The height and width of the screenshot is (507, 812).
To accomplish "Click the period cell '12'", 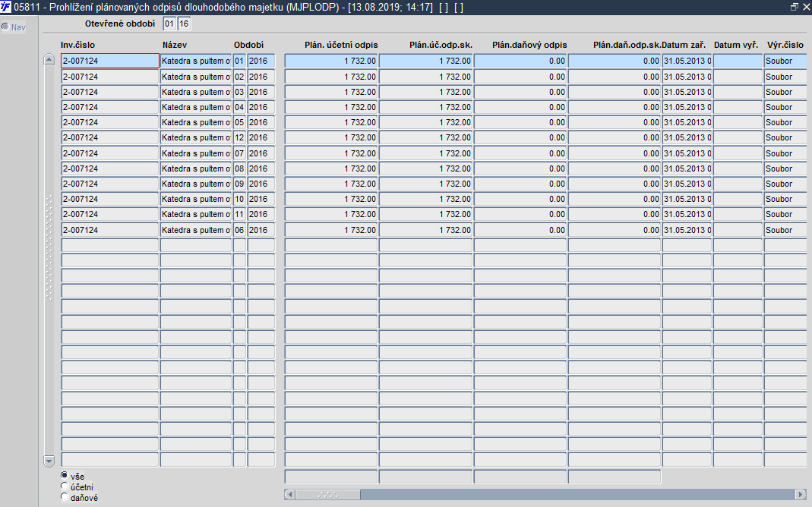I will click(239, 137).
